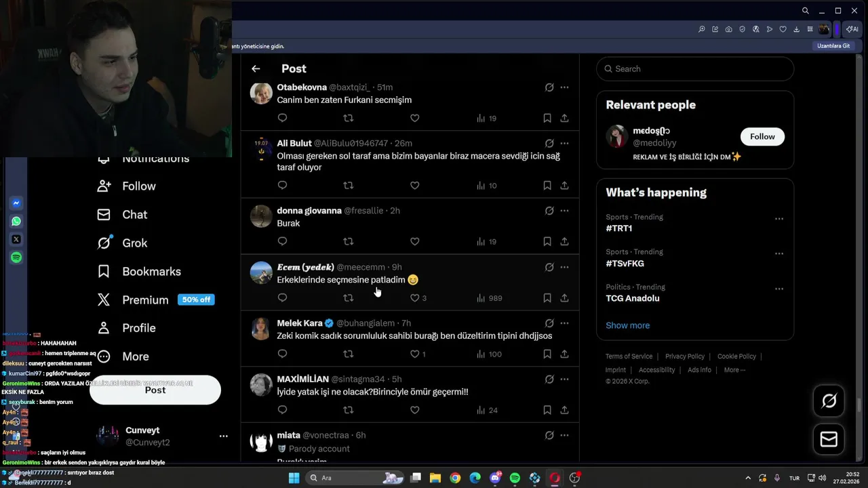The width and height of the screenshot is (868, 488).
Task: Open the Cookie Policy link
Action: [x=736, y=357]
